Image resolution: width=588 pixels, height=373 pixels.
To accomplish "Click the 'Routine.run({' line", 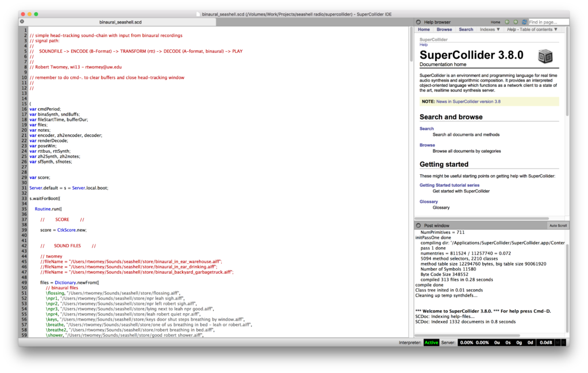I will click(48, 209).
